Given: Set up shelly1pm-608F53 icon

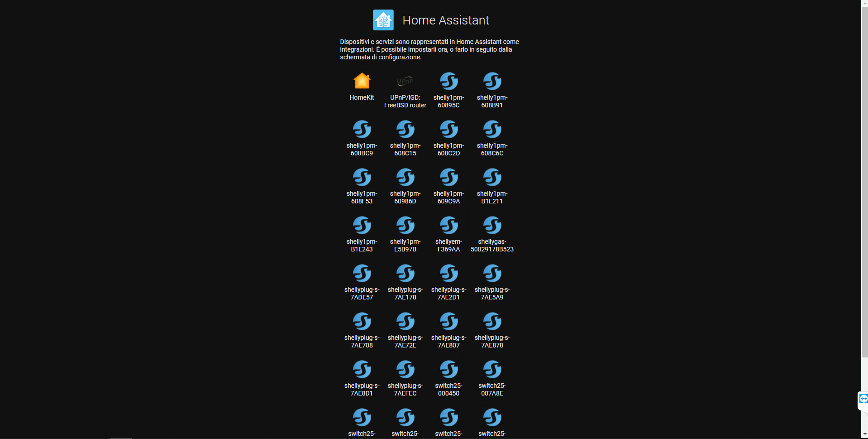Looking at the screenshot, I should click(x=362, y=177).
